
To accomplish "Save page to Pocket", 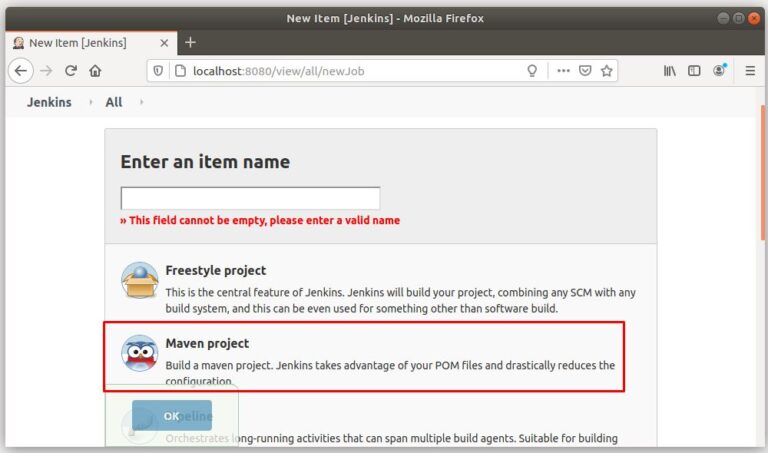I will coord(585,71).
